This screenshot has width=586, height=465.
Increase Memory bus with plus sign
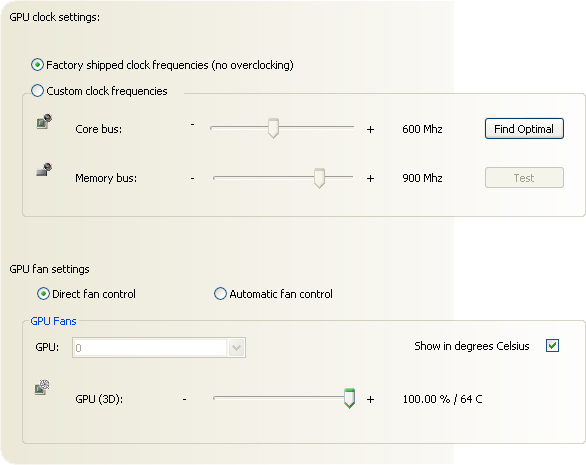[370, 178]
